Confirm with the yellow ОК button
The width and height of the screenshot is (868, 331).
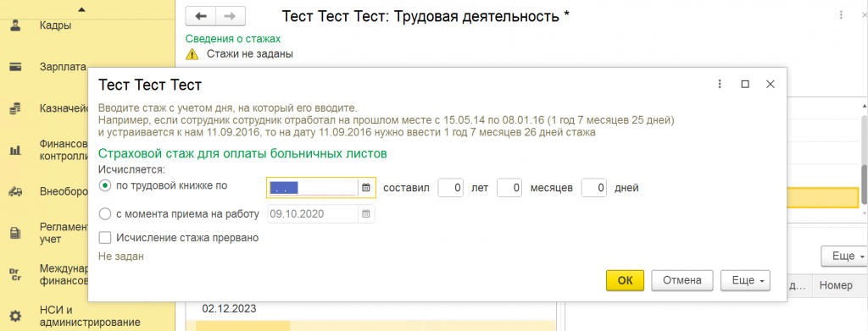(625, 280)
